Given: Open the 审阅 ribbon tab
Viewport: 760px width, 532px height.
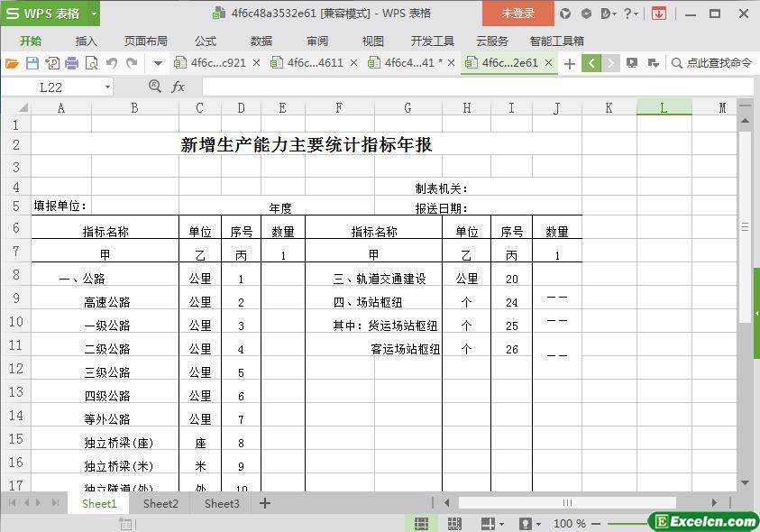Looking at the screenshot, I should click(x=317, y=41).
